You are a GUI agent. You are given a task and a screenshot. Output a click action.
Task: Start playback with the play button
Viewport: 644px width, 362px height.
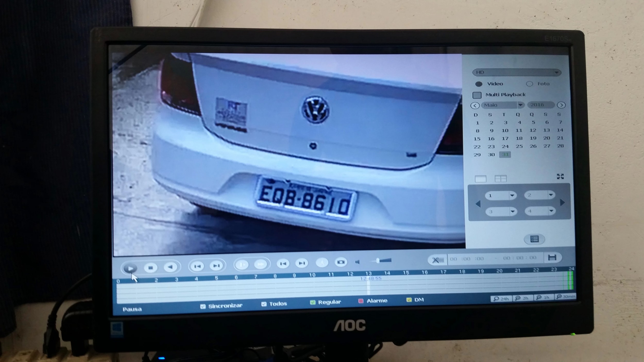tap(130, 268)
